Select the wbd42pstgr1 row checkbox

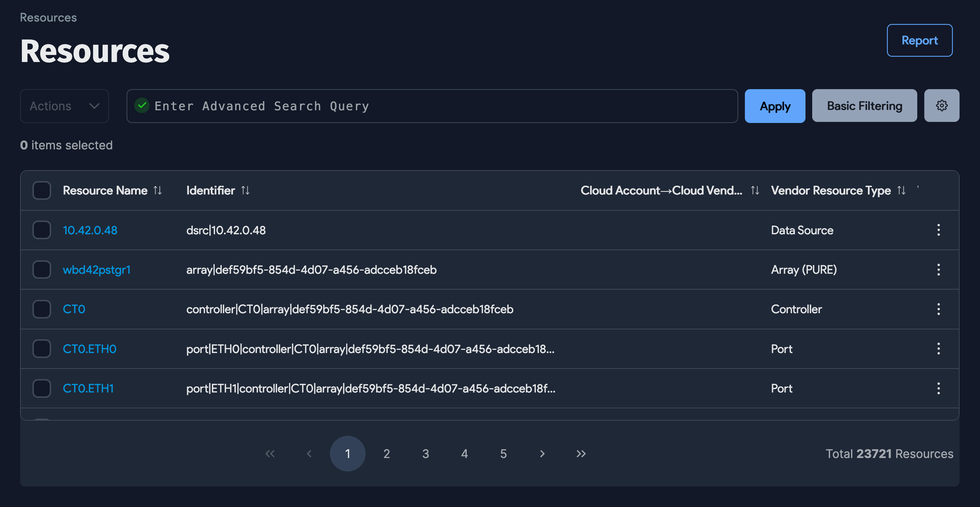click(42, 269)
